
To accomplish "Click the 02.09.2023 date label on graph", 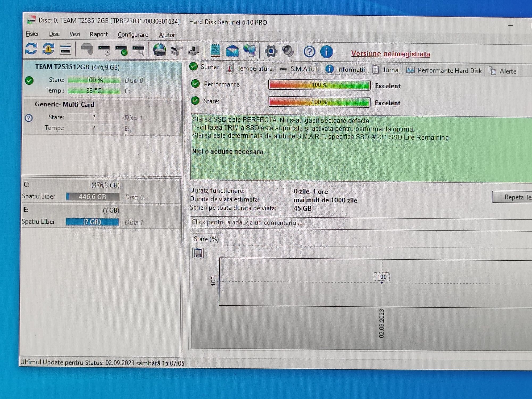I will (x=381, y=323).
